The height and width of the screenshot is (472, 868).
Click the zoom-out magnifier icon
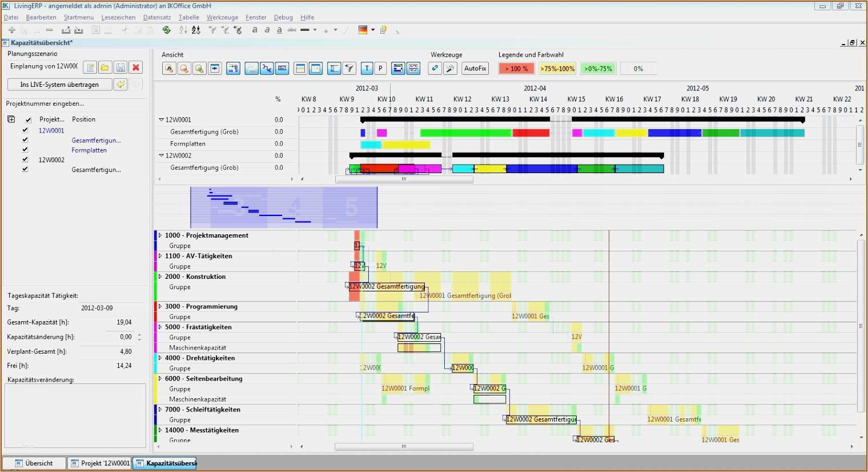pos(184,68)
